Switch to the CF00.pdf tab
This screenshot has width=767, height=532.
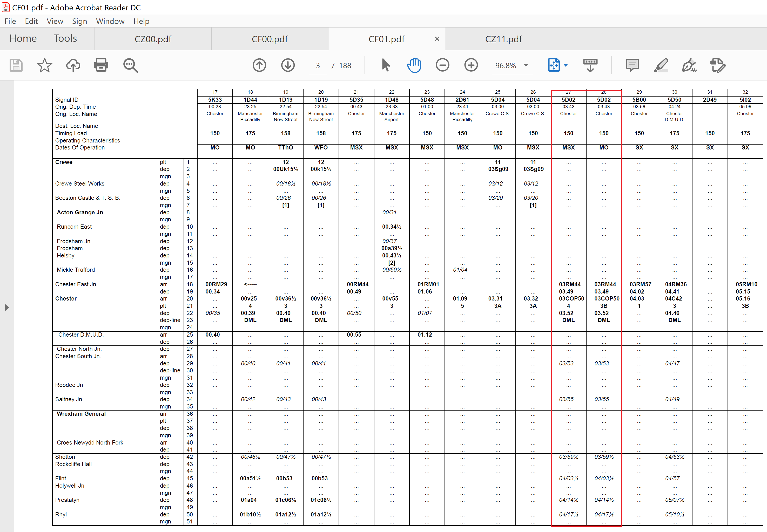click(270, 39)
